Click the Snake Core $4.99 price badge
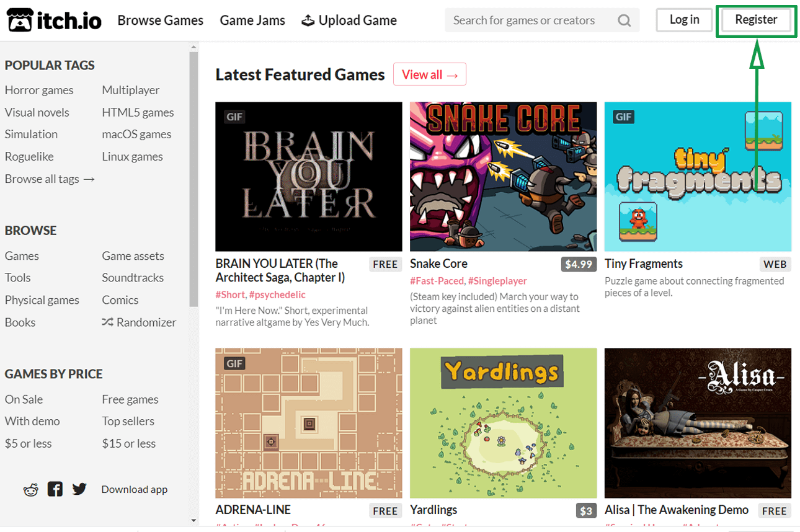The image size is (800, 532). pyautogui.click(x=578, y=264)
